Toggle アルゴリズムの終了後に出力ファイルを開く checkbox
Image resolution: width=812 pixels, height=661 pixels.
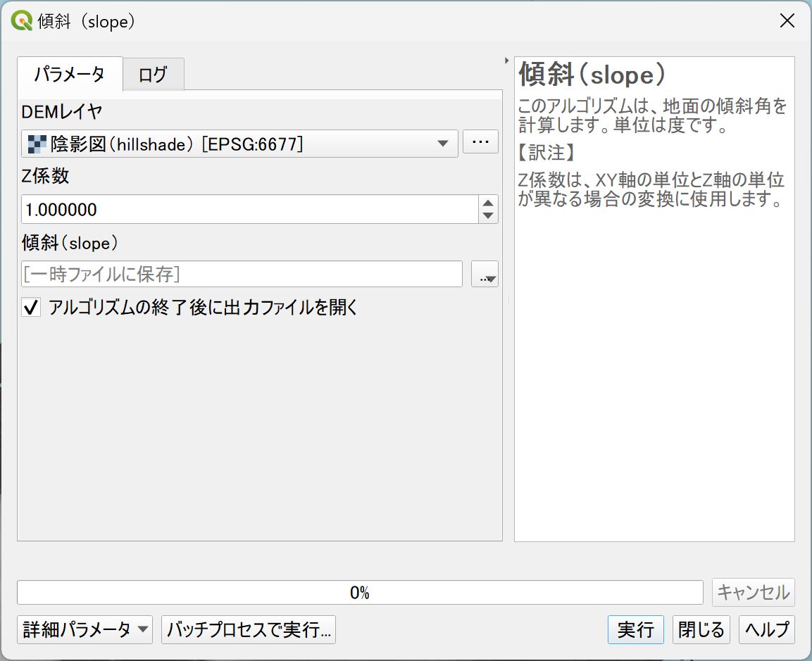coord(31,308)
